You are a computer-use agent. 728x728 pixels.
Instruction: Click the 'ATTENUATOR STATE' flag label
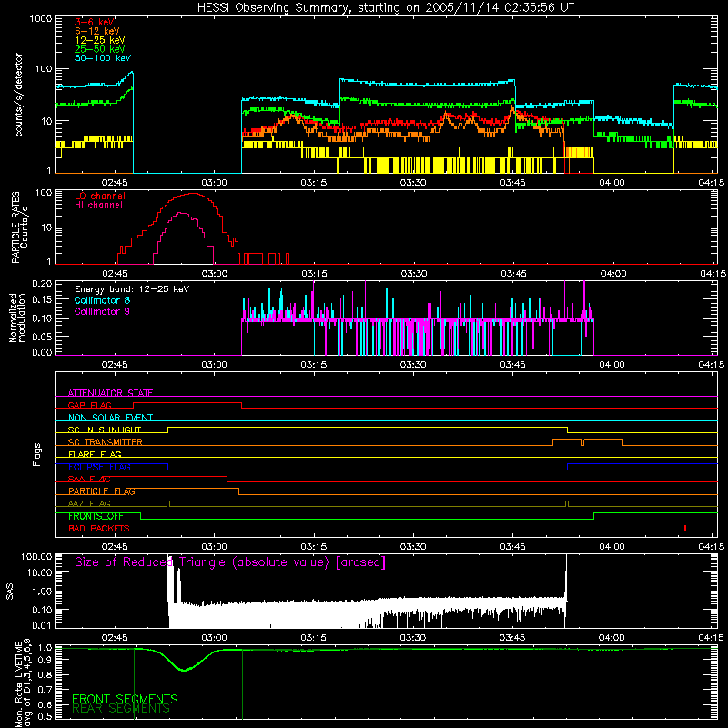point(110,393)
